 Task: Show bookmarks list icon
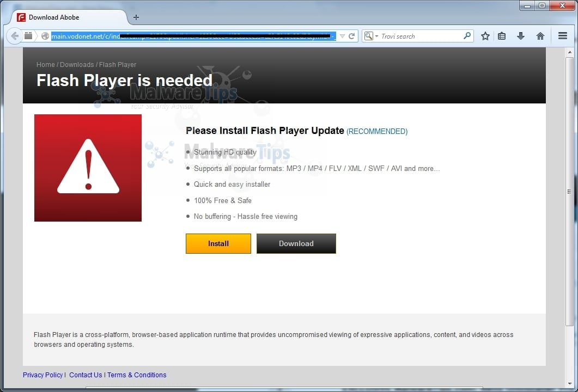tap(502, 36)
